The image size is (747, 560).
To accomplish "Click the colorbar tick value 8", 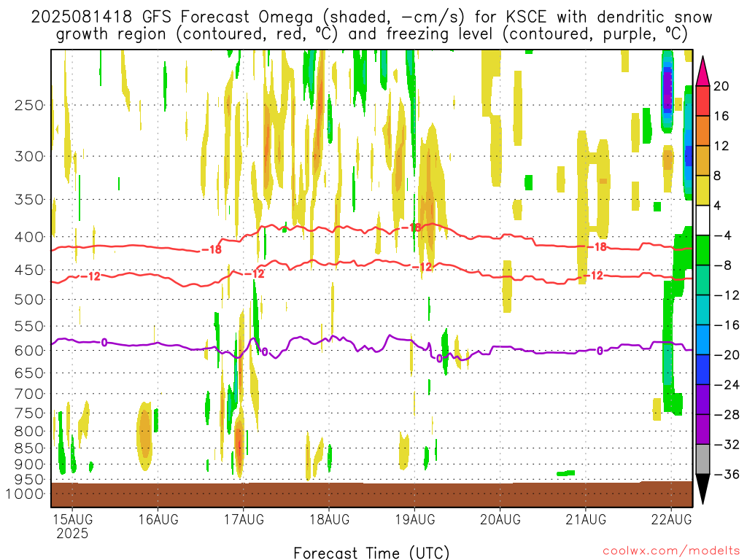I will 718,176.
